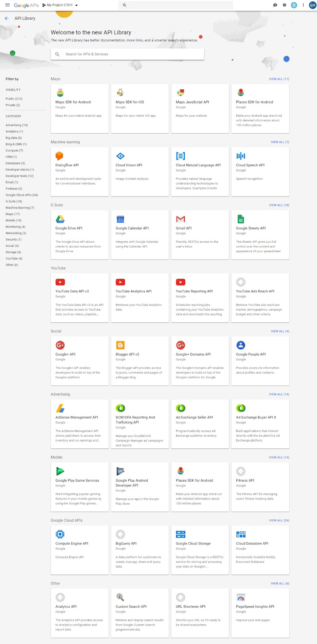Click the Maps SDK for iOS icon
317x644 pixels.
click(x=120, y=93)
